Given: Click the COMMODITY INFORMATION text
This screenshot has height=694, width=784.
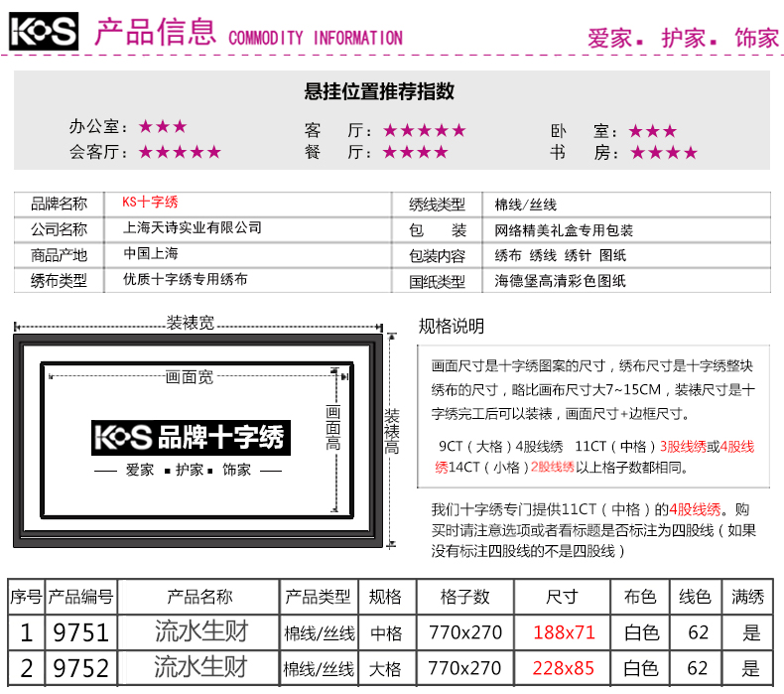Looking at the screenshot, I should tap(316, 38).
